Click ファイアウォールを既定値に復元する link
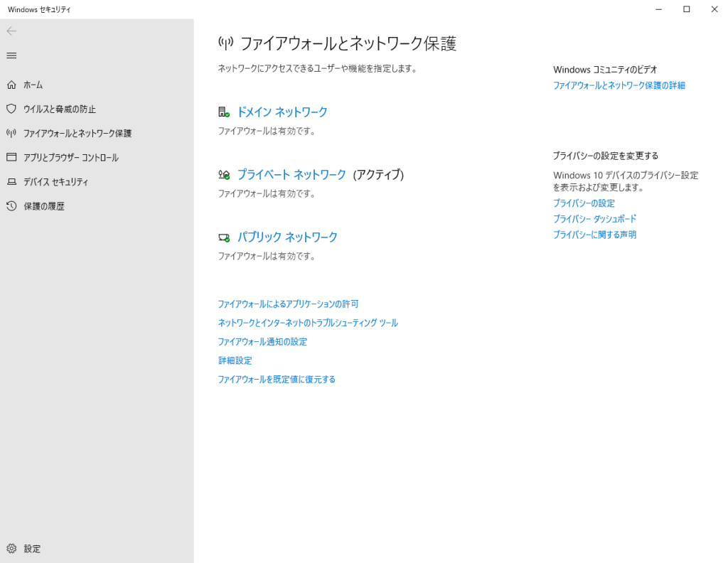 (x=277, y=380)
